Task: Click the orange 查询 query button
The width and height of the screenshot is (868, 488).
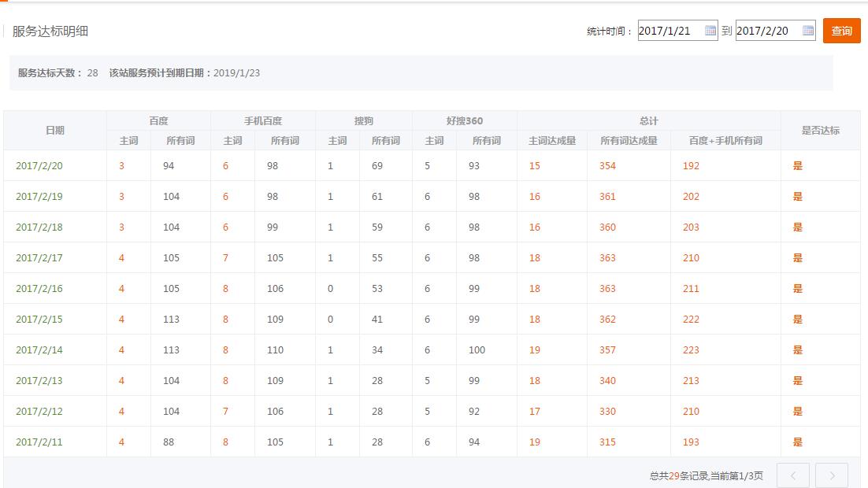Action: pyautogui.click(x=841, y=31)
